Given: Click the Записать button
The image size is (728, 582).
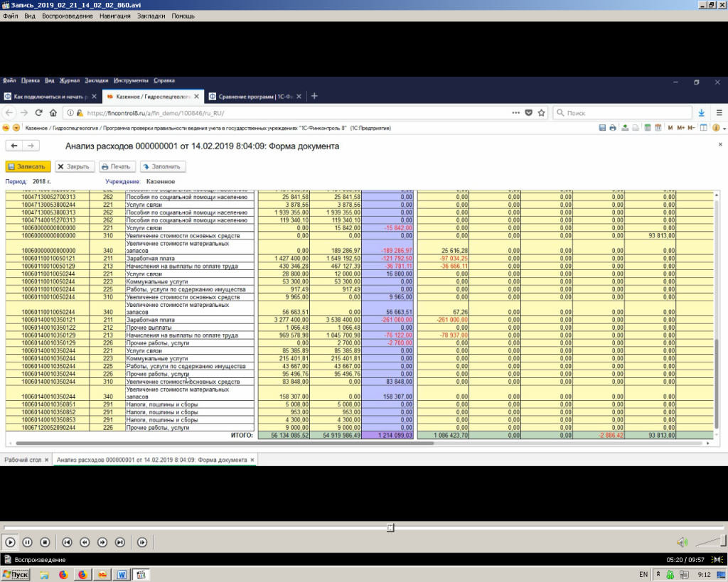Looking at the screenshot, I should click(28, 166).
